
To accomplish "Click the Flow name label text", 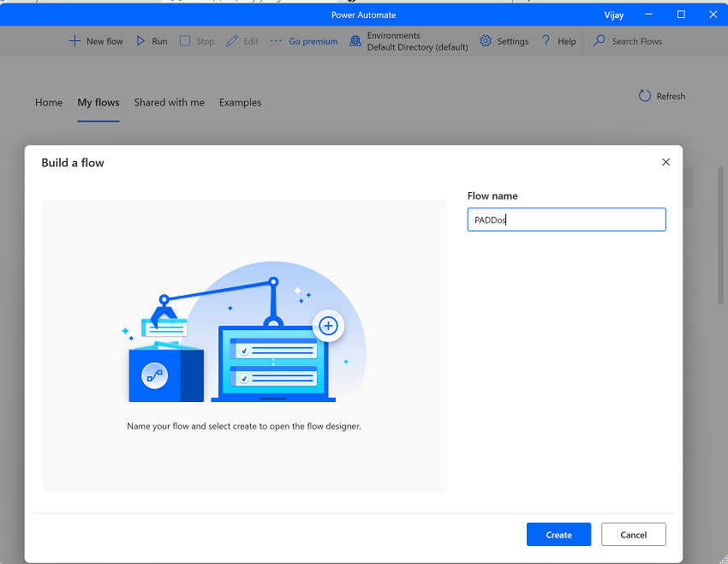I will click(492, 195).
